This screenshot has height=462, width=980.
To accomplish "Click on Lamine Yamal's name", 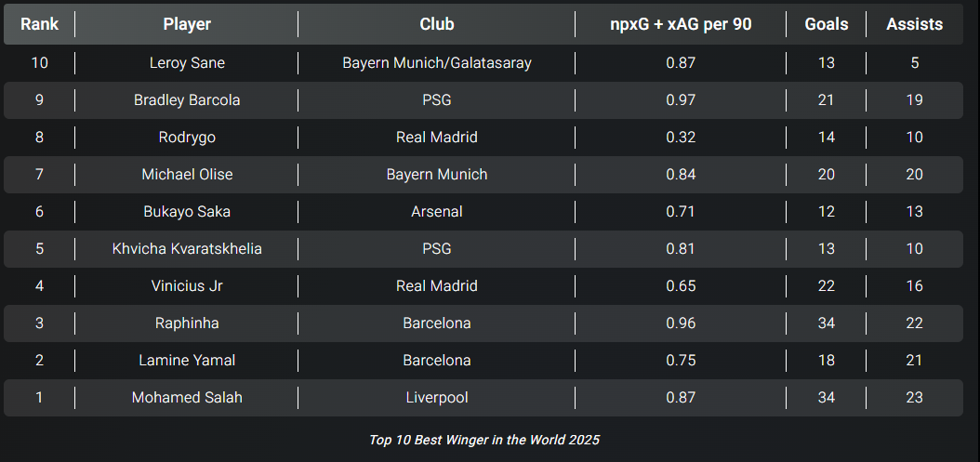I will click(x=187, y=360).
